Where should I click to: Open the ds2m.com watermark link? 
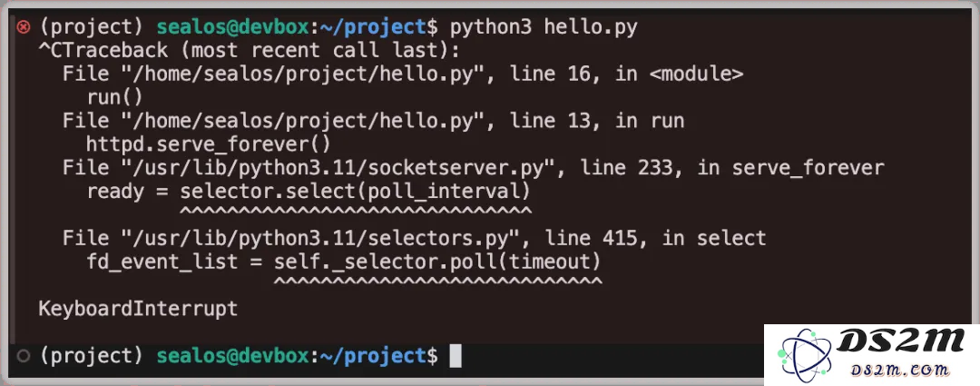point(900,370)
